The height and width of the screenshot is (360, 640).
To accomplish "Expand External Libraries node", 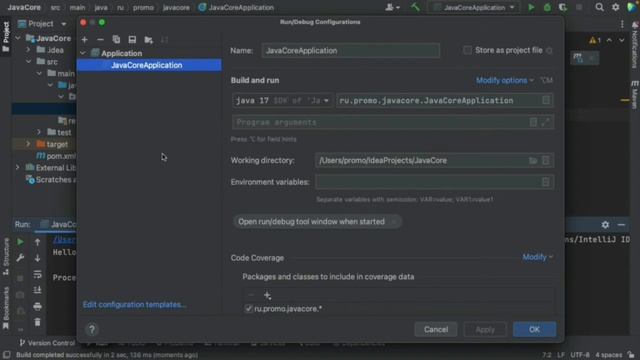I will pos(18,168).
